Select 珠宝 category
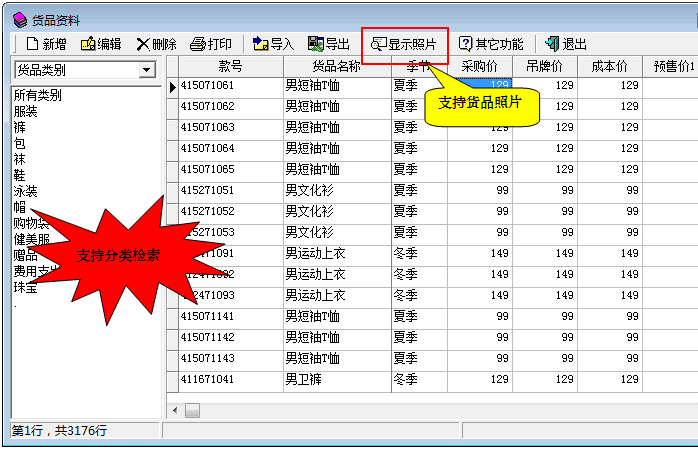698x450 pixels. tap(25, 287)
